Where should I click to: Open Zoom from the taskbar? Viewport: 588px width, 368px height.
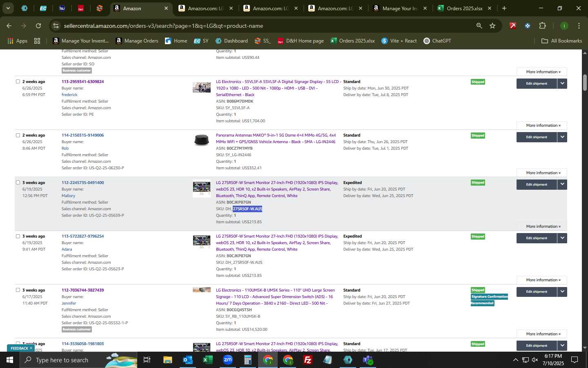point(227,360)
